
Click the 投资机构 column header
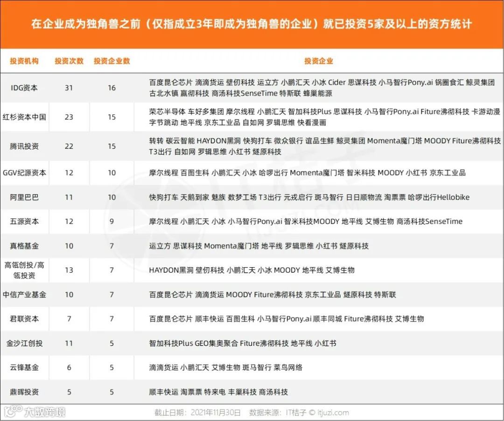(24, 61)
